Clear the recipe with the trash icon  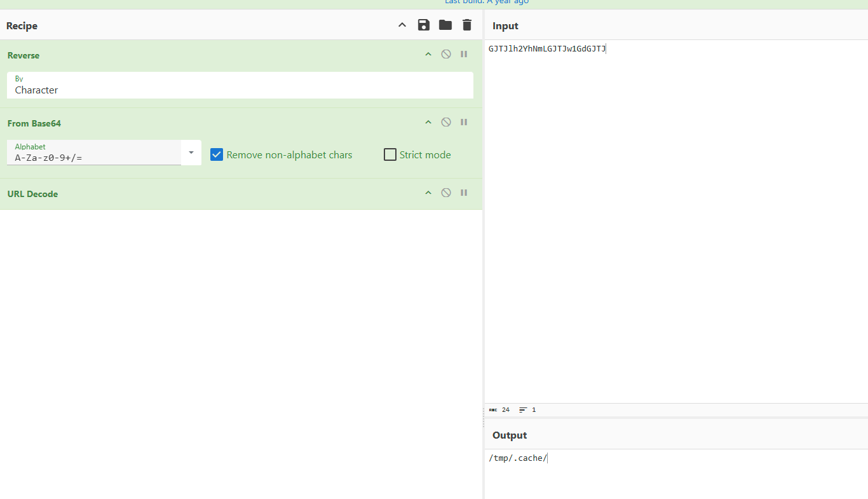[x=467, y=25]
